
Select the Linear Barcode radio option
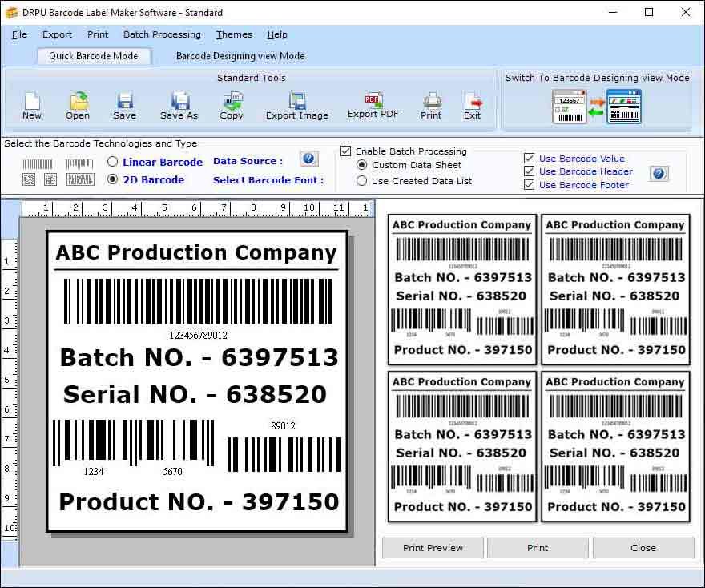coord(112,162)
